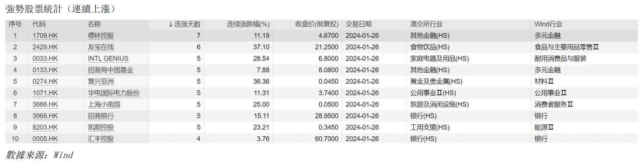
Task: Open the 招商银行 name link
Action: 101,116
